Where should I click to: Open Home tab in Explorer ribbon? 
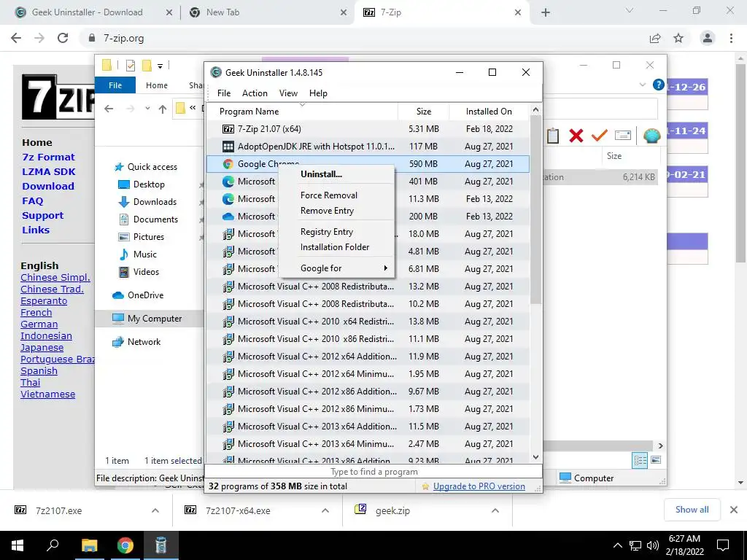click(x=157, y=85)
